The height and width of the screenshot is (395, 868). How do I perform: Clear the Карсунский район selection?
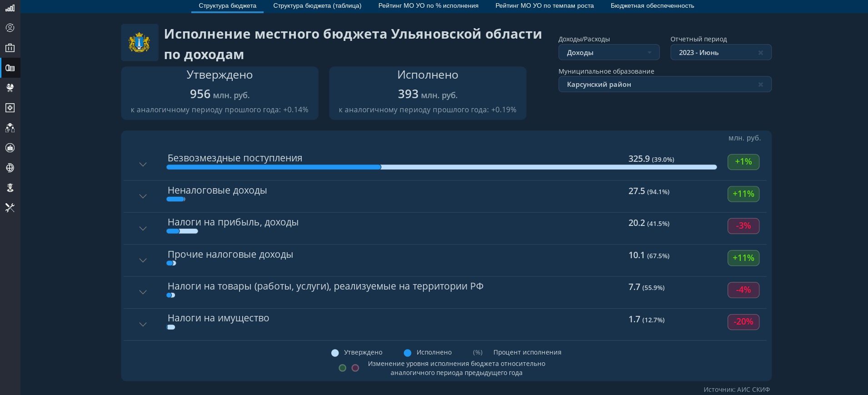point(761,85)
